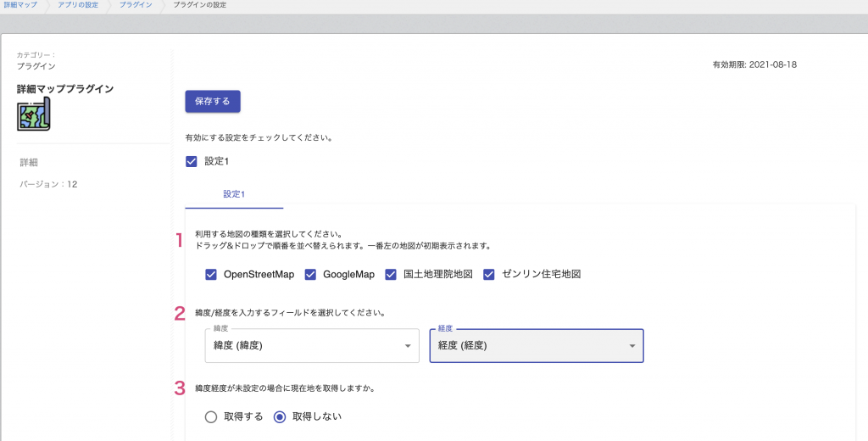This screenshot has width=868, height=441.
Task: Click the 詳細 item in sidebar
Action: coord(29,162)
